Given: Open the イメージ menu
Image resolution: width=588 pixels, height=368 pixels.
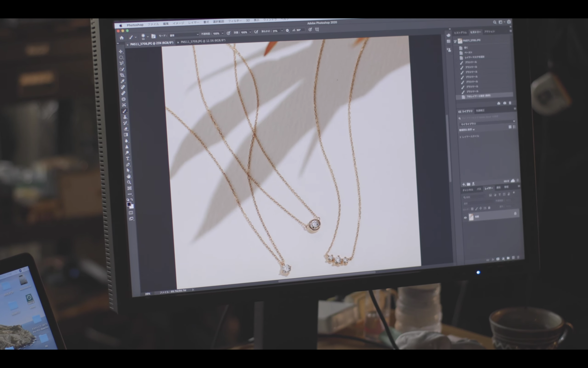Looking at the screenshot, I should coord(179,23).
